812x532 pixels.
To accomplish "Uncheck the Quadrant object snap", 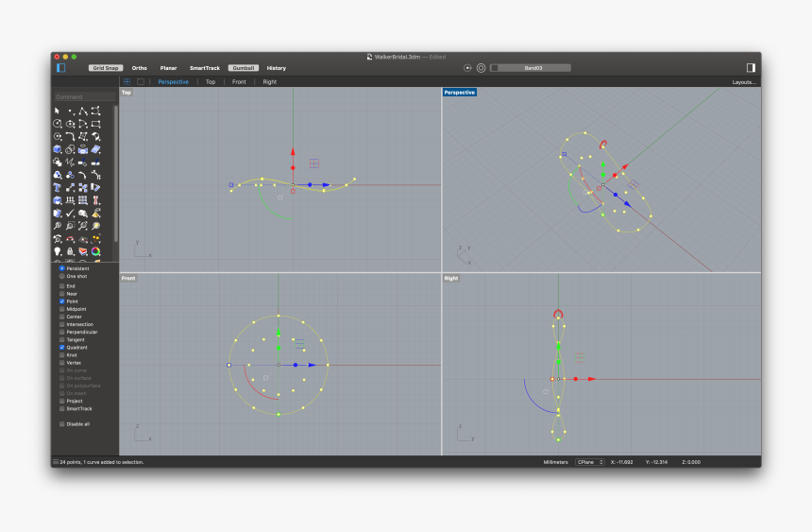I will pos(61,348).
